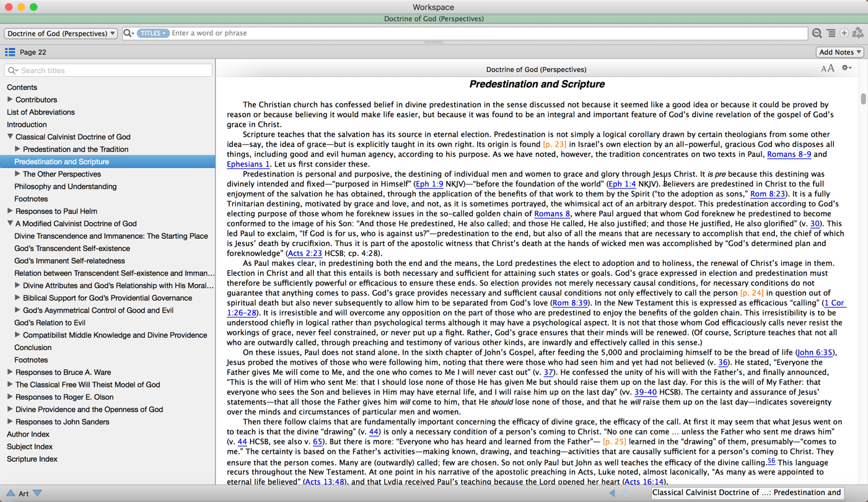This screenshot has width=868, height=502.
Task: Open the Doctrine of God (Perspectives) module dropdown
Action: (61, 33)
